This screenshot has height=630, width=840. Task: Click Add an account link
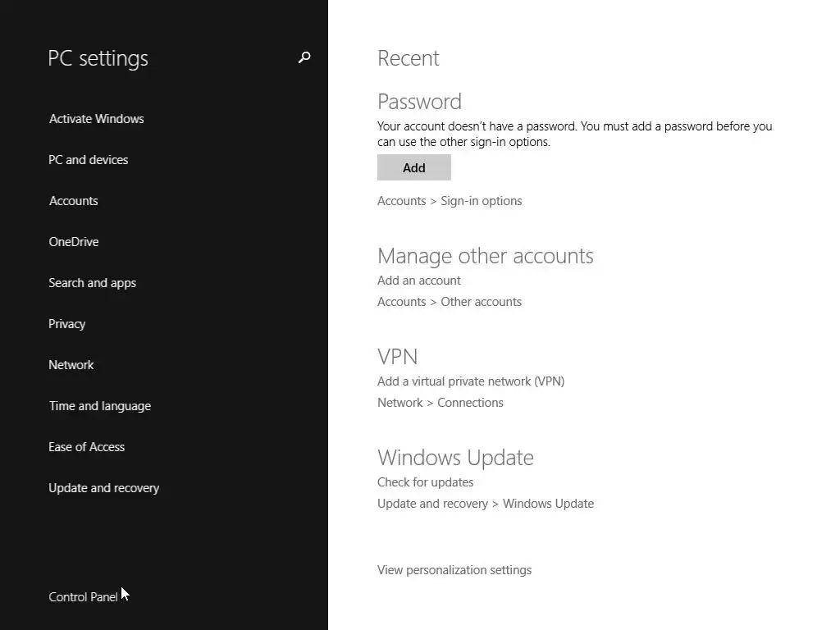coord(418,281)
